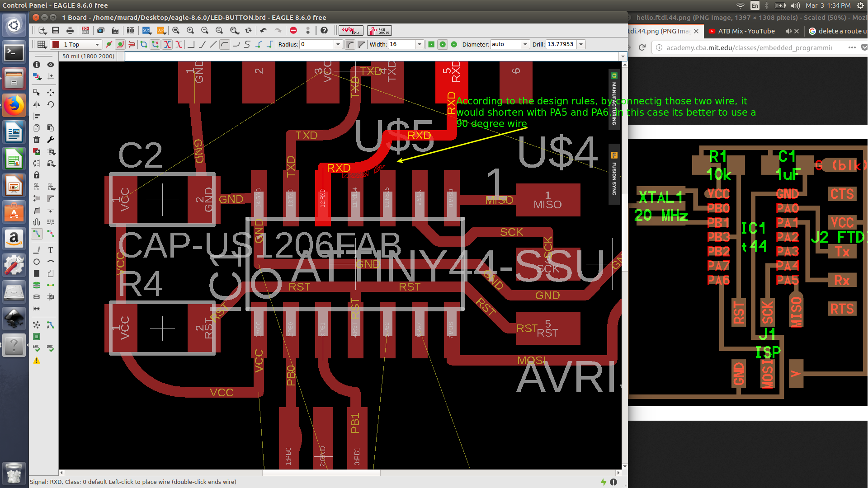Screen dimensions: 868x488
Task: Select the Change wrench tool
Action: (51, 140)
